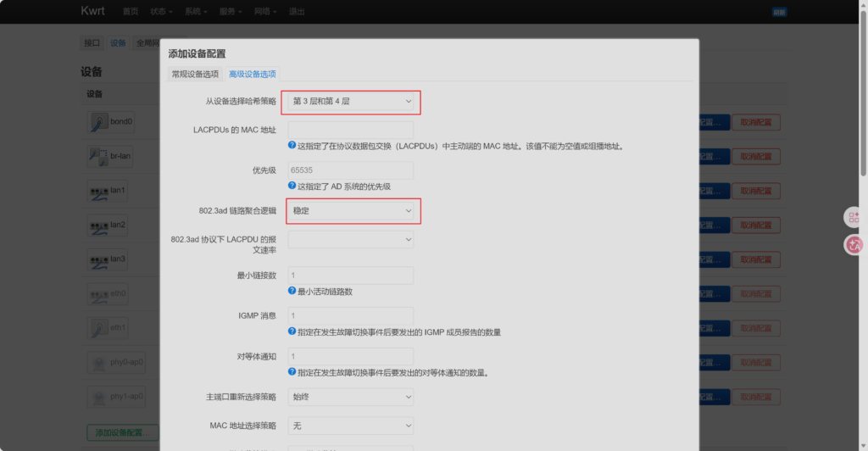868x451 pixels.
Task: Open the MAC 地址选择策略 dropdown
Action: click(x=351, y=425)
